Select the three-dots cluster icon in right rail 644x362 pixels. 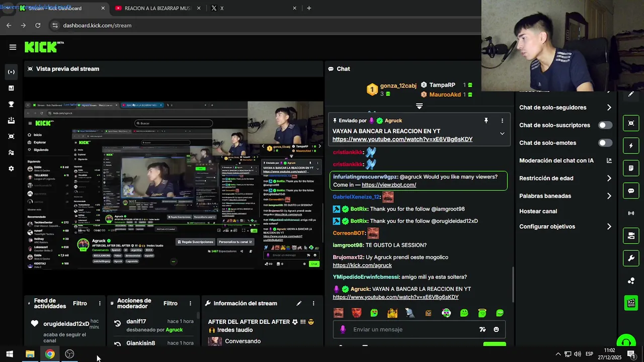coord(631,281)
